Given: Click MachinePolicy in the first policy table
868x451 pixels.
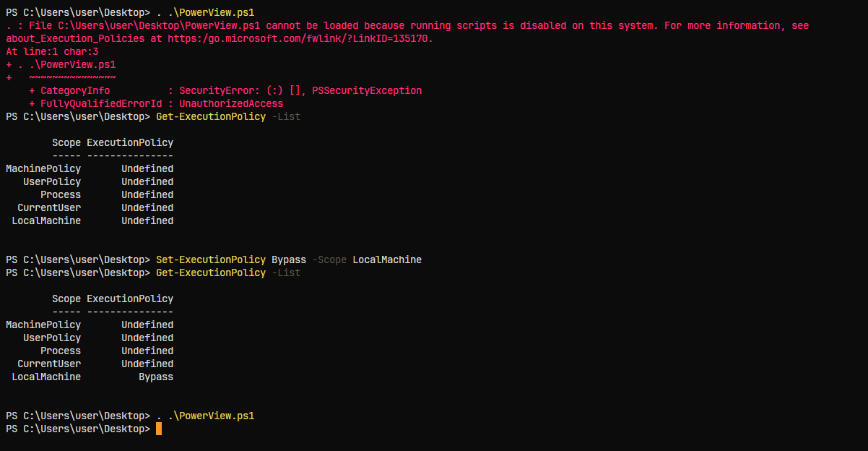Looking at the screenshot, I should coord(43,168).
